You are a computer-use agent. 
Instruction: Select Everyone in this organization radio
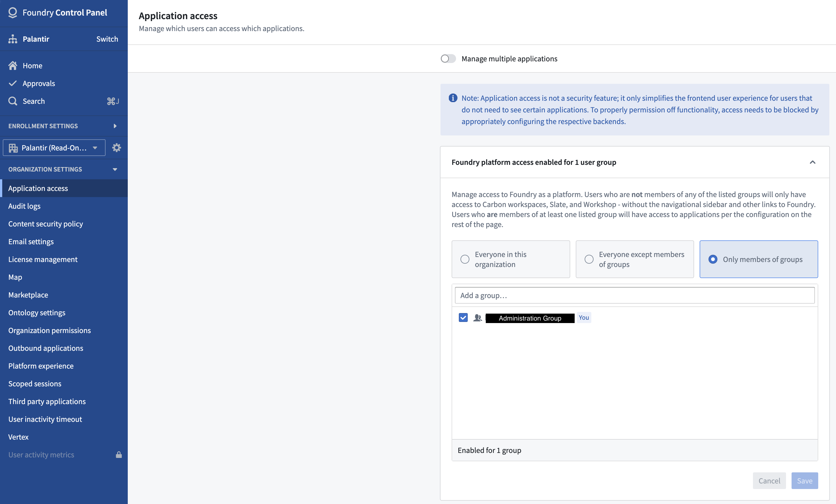pos(464,259)
